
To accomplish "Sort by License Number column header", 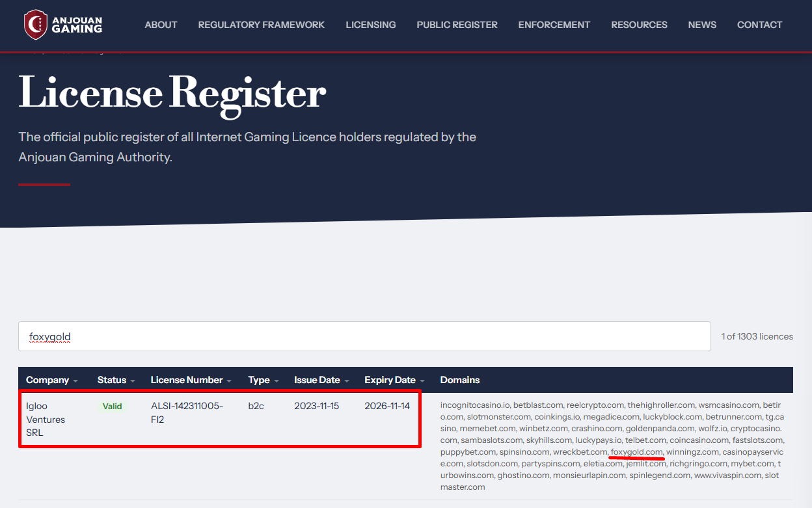I will 191,380.
